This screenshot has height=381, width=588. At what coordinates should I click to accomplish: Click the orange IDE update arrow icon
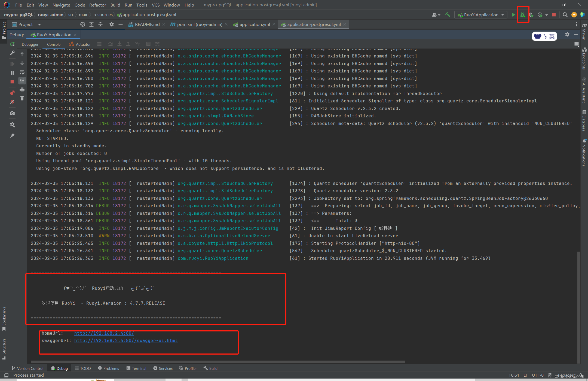coord(574,15)
